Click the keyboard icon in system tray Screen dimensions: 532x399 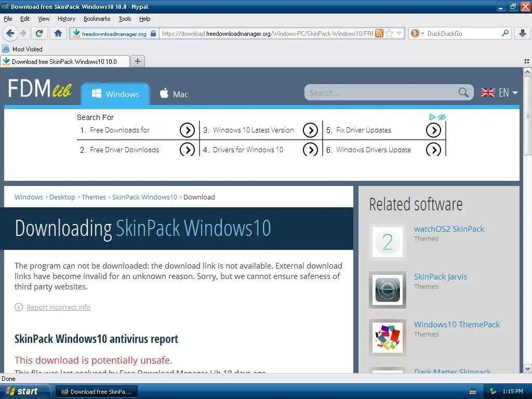[x=473, y=392]
